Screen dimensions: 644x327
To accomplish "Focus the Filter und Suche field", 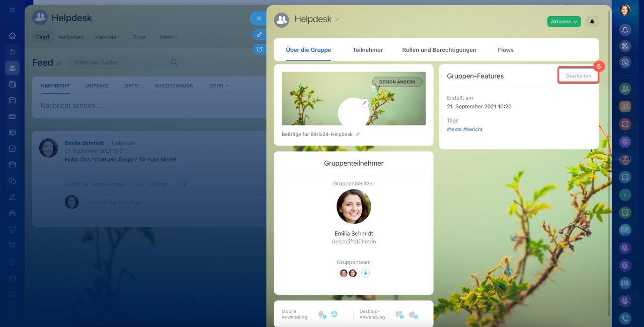I will click(x=126, y=62).
